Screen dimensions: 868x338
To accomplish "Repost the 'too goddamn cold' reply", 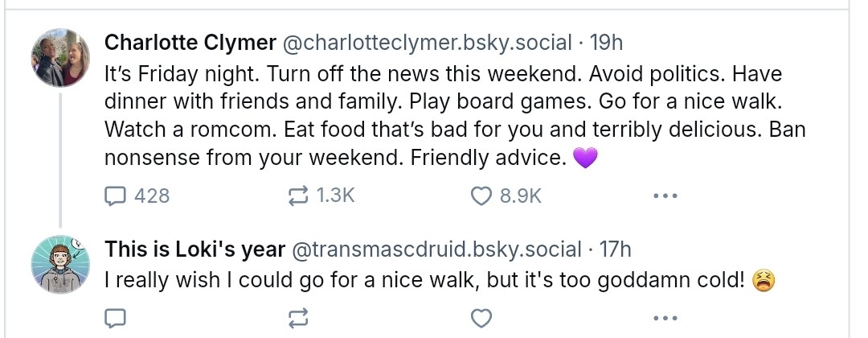I will (x=297, y=319).
